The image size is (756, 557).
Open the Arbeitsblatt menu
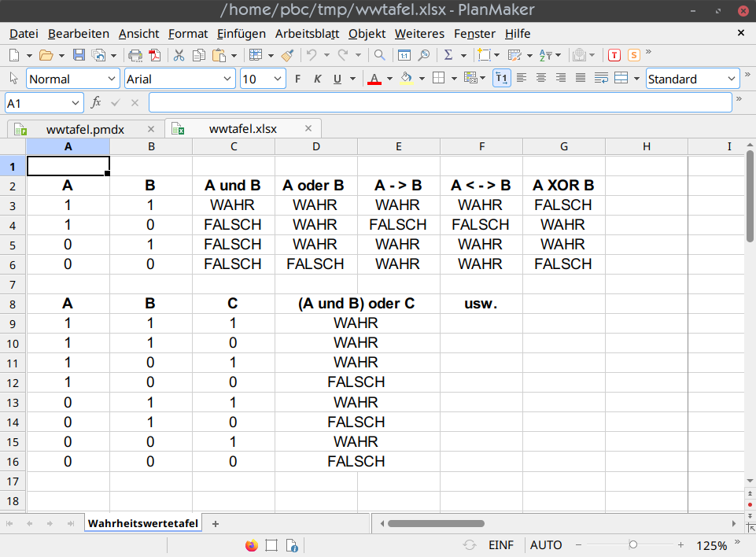point(307,34)
